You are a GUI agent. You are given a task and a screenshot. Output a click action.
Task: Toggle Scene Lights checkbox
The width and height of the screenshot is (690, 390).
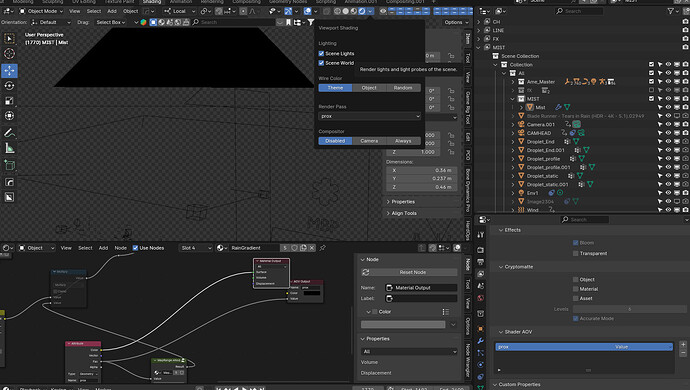pos(321,53)
